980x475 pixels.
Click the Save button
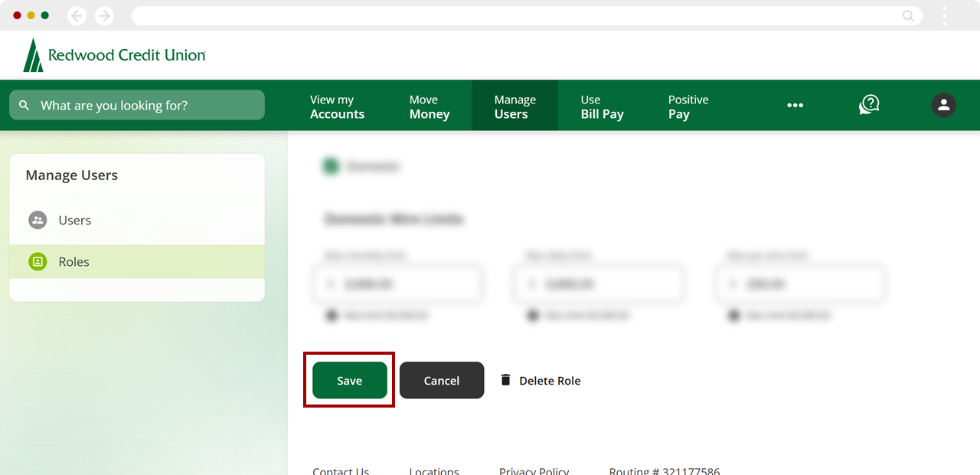point(350,380)
